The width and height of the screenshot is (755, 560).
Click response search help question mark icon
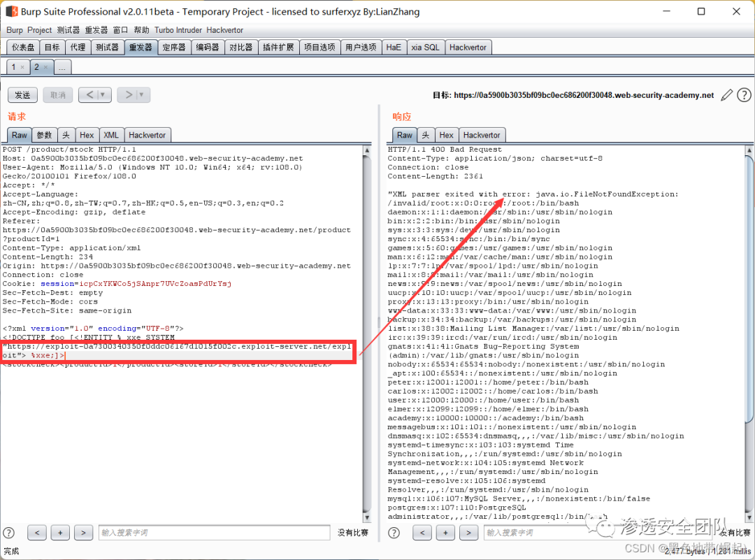[x=394, y=533]
